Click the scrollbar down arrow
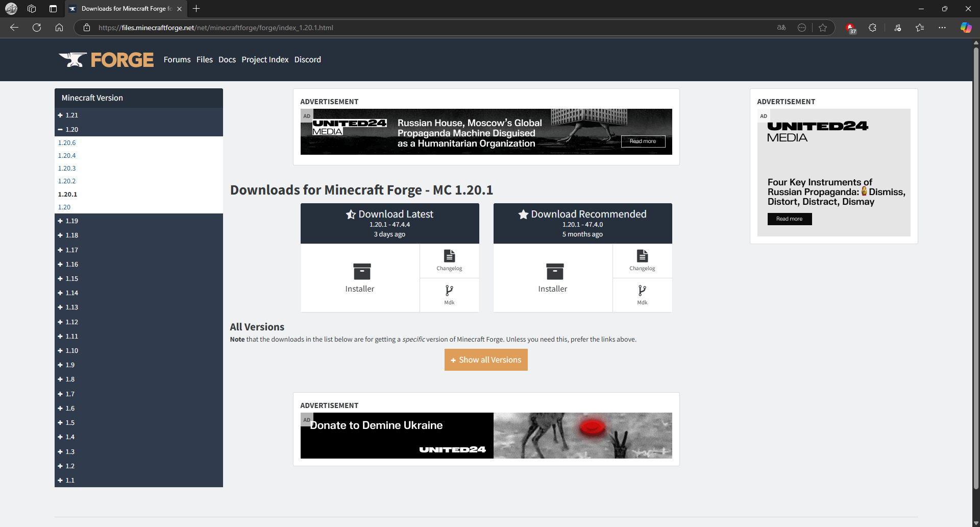 (976, 523)
